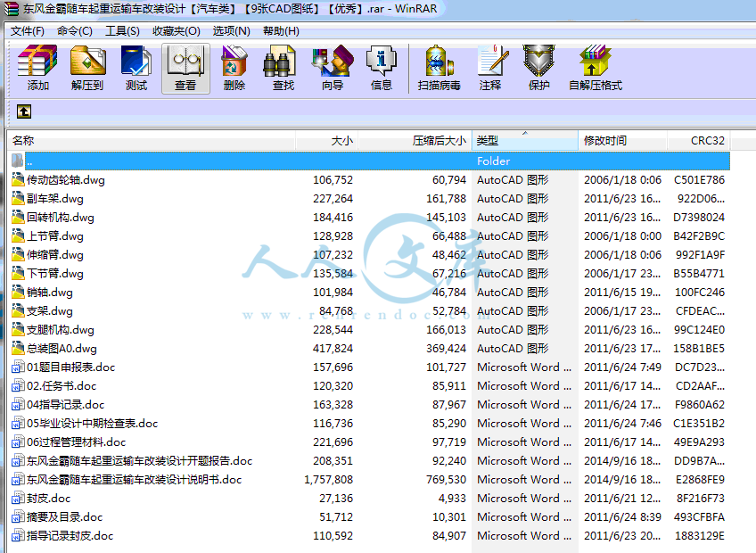Image resolution: width=756 pixels, height=553 pixels.
Task: Select the file 06过程管理材料.doc
Action: click(76, 442)
